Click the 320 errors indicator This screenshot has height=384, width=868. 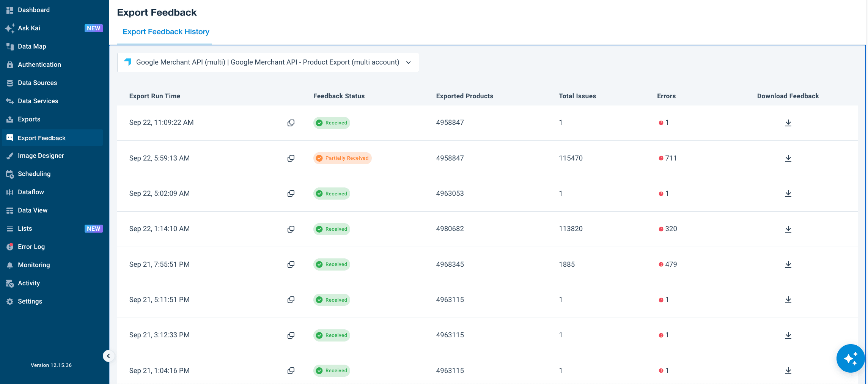(x=668, y=229)
